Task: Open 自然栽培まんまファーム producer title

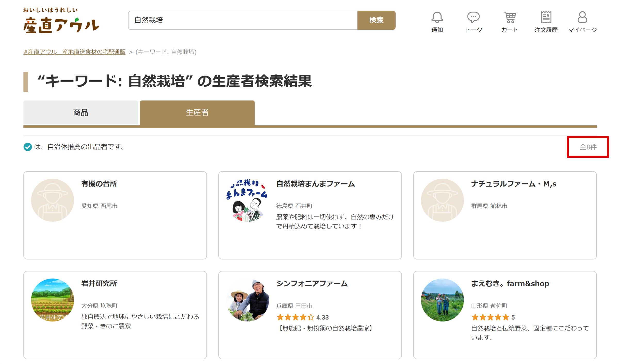Action: tap(315, 184)
